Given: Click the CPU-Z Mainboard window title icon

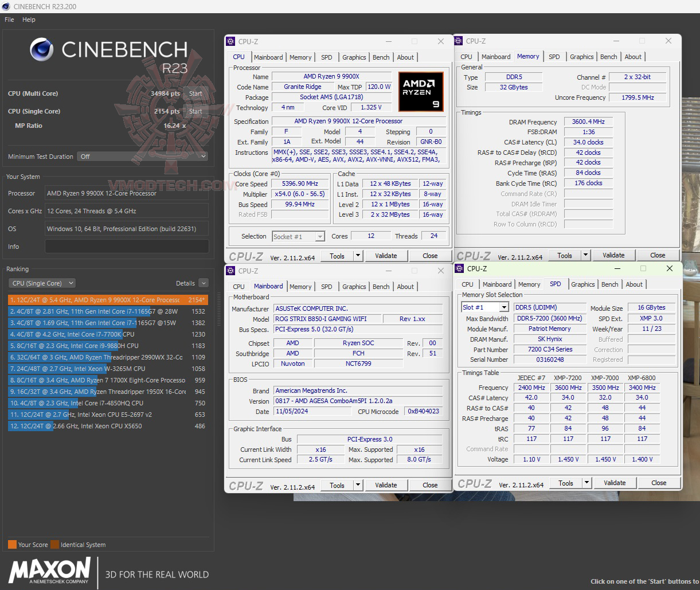Looking at the screenshot, I should coord(230,271).
